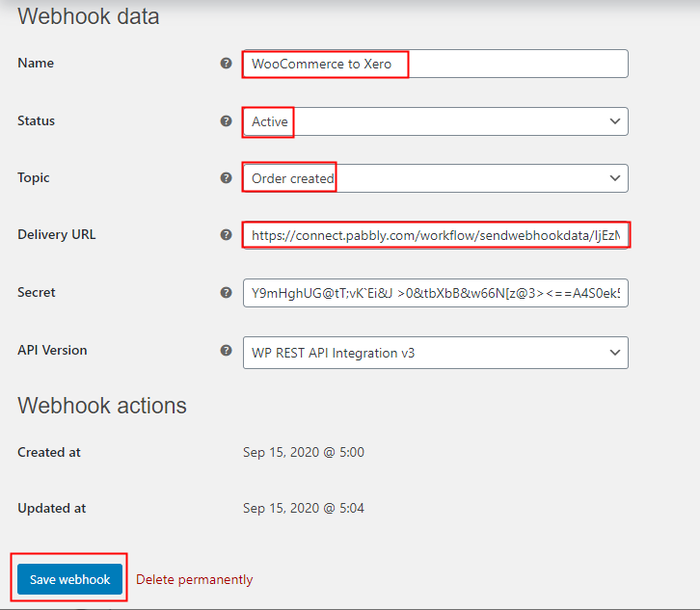This screenshot has height=610, width=700.
Task: Click the Created at label
Action: pos(48,452)
